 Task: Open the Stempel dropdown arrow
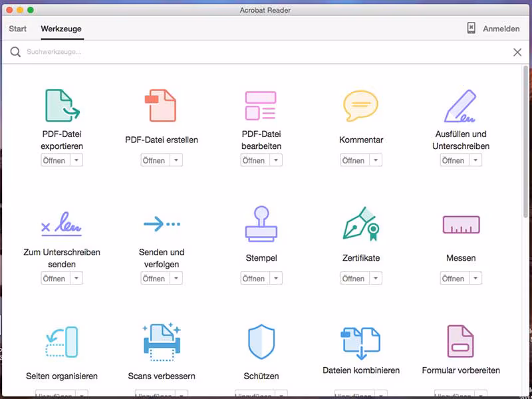[x=276, y=278]
